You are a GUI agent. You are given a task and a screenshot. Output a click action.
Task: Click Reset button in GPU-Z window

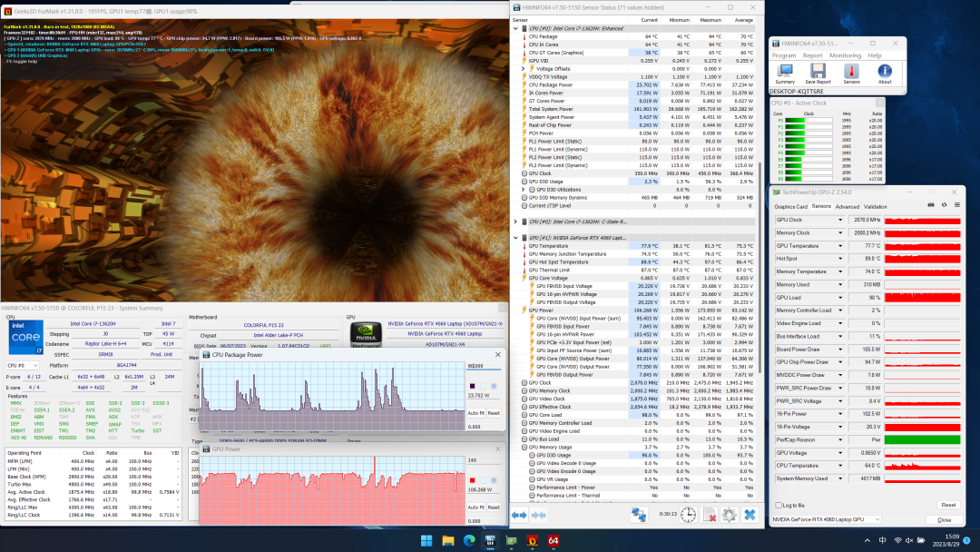pyautogui.click(x=947, y=505)
